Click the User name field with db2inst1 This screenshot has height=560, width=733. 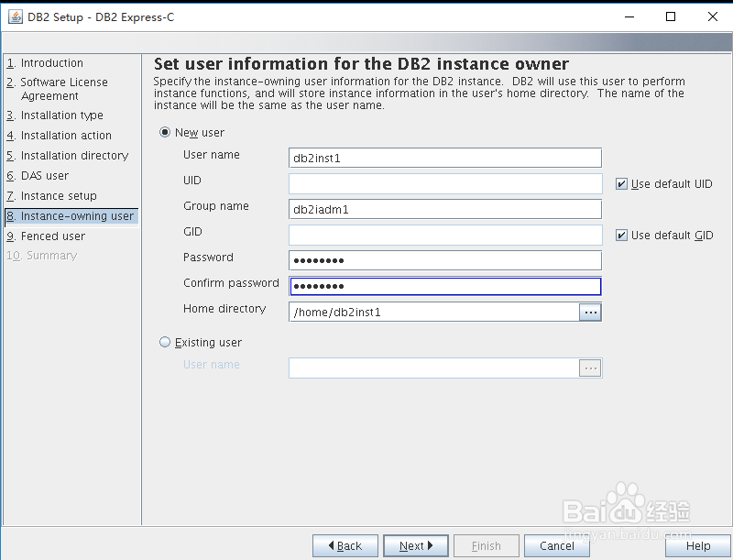click(x=445, y=158)
